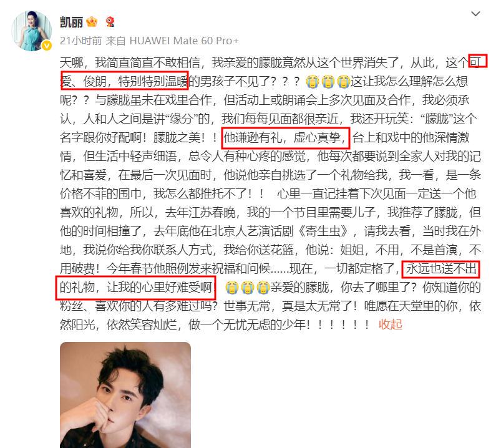
Task: Open the attached portrait photo of the man
Action: pos(125,395)
